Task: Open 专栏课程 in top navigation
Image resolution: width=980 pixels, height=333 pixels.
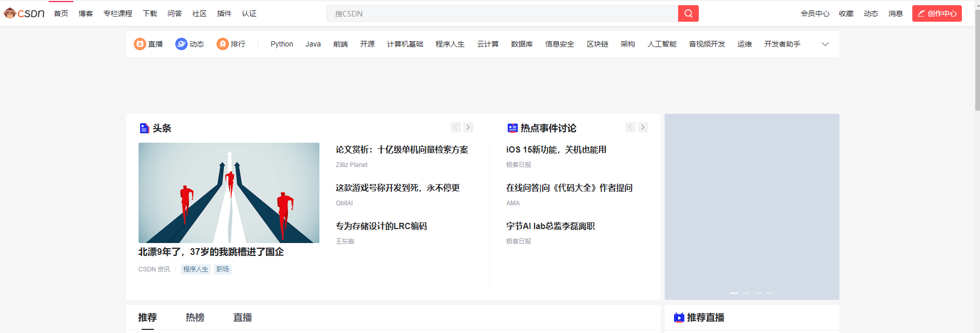Action: coord(118,13)
